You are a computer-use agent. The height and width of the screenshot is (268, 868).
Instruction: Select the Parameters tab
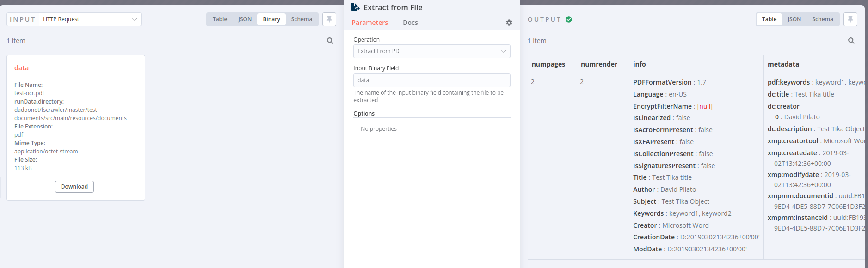point(369,23)
